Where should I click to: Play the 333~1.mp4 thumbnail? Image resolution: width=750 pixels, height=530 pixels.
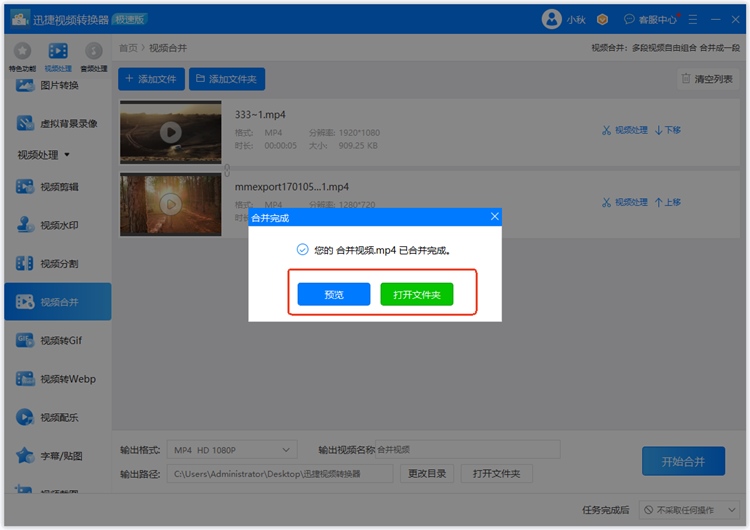tap(171, 132)
